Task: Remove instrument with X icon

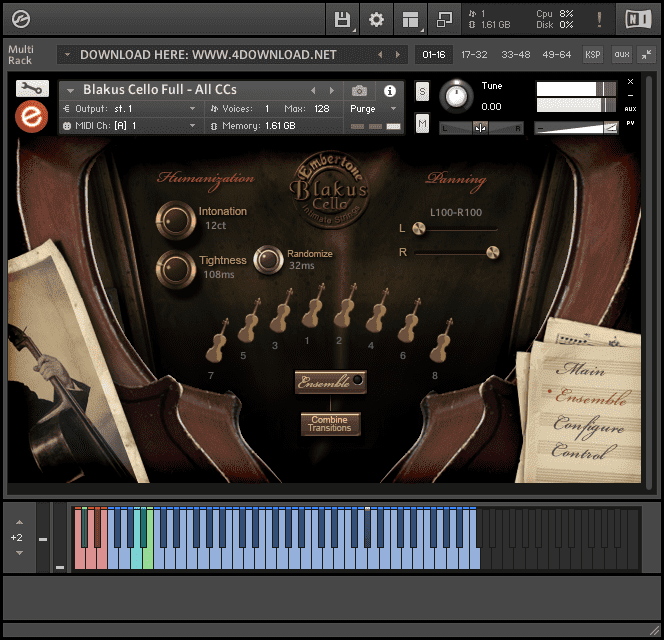Action: tap(630, 81)
